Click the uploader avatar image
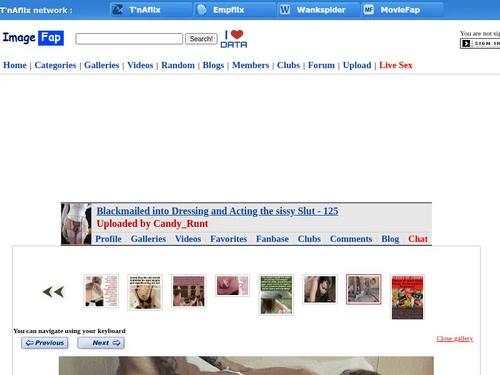Screen dimensions: 500x375 click(x=76, y=224)
